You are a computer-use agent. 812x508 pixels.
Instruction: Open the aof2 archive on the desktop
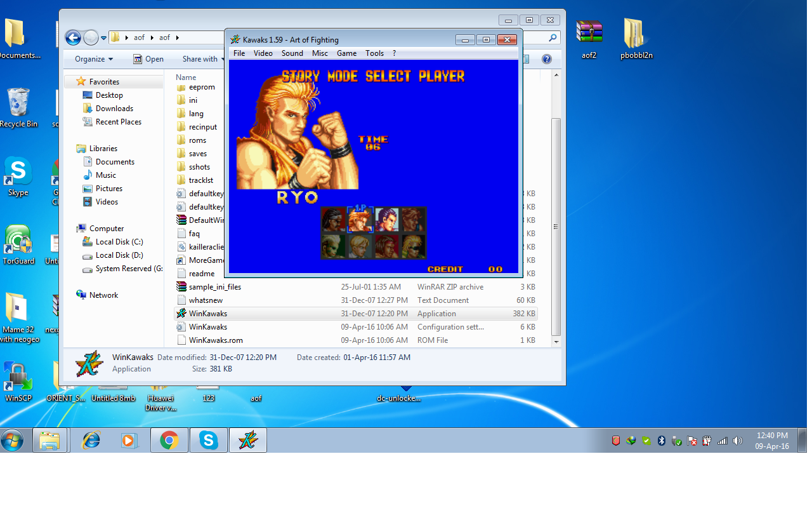click(589, 39)
